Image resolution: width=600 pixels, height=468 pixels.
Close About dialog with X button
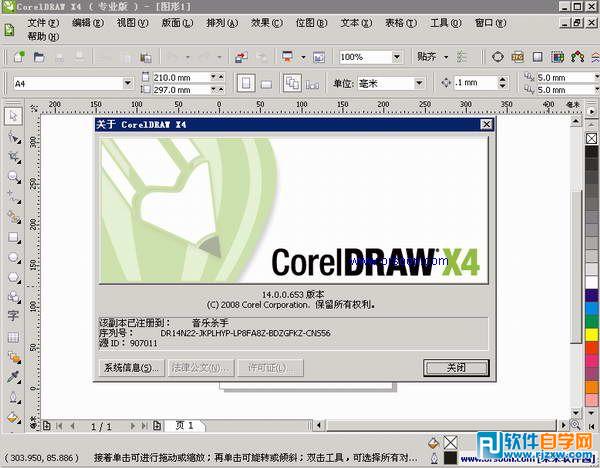pos(486,124)
